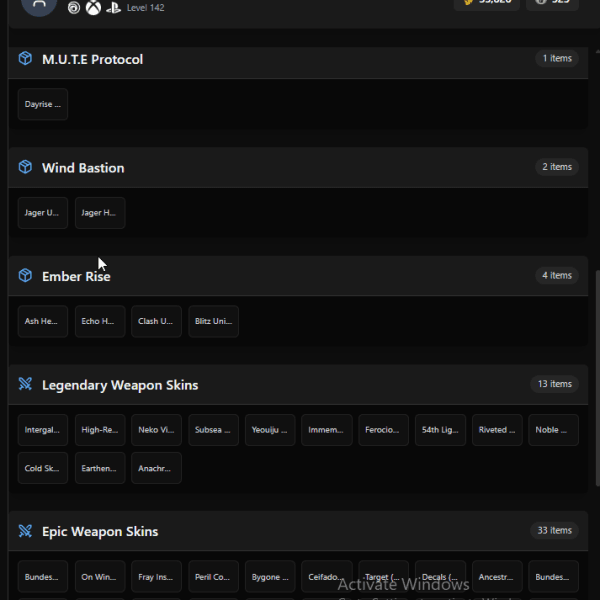Open the profile avatar
600x600 pixels.
tap(39, 5)
